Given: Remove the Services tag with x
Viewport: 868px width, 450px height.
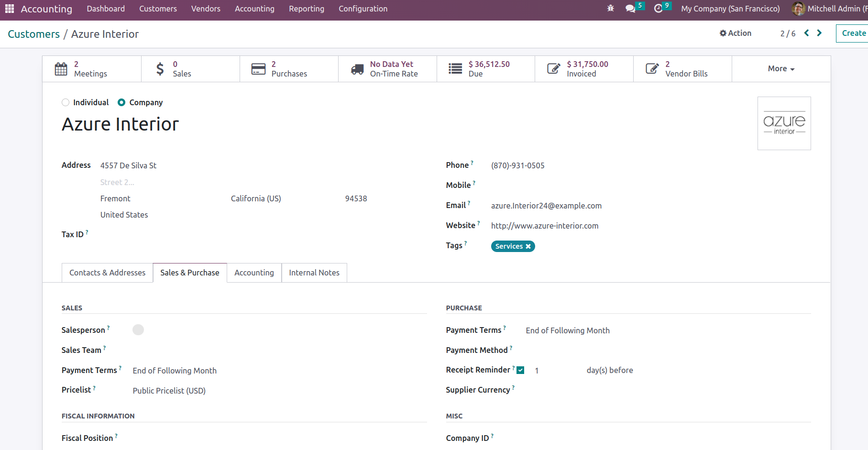Looking at the screenshot, I should 528,246.
